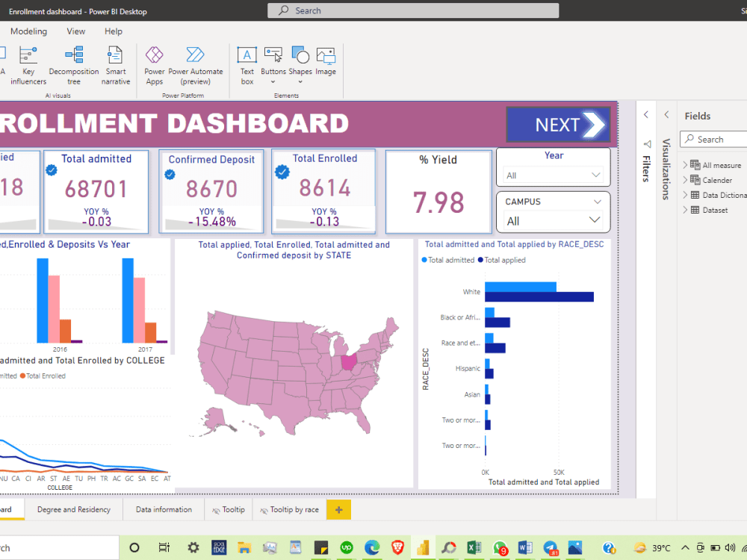Select the Total admitted card
The height and width of the screenshot is (560, 747).
pyautogui.click(x=96, y=191)
